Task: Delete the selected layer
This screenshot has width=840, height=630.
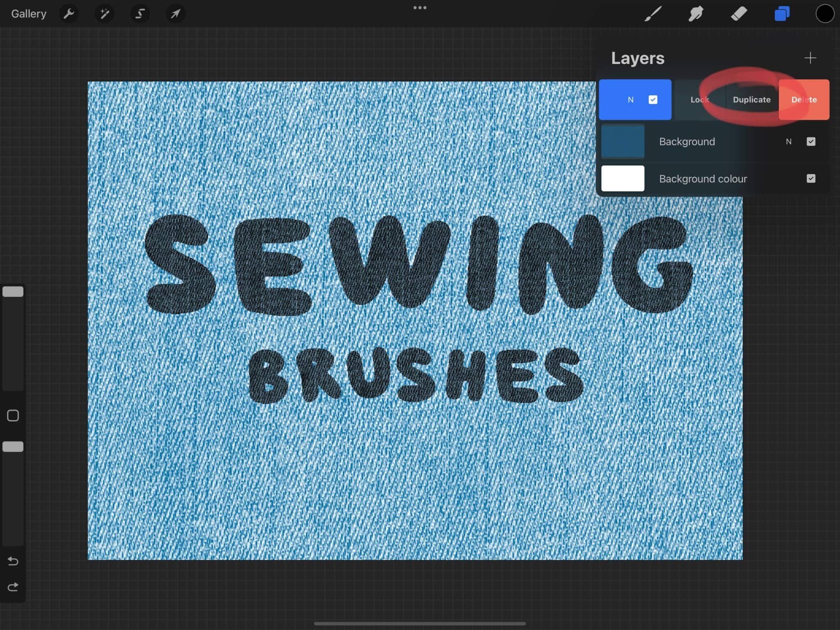Action: [x=804, y=100]
